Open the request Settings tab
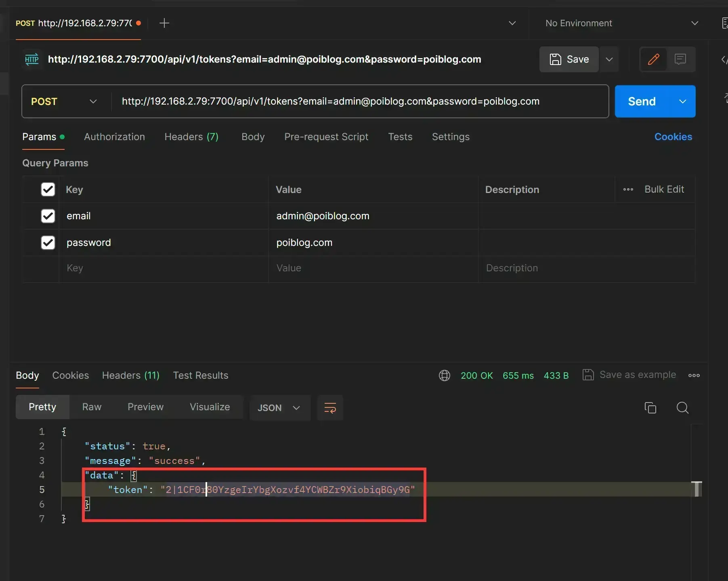The image size is (728, 581). tap(451, 137)
